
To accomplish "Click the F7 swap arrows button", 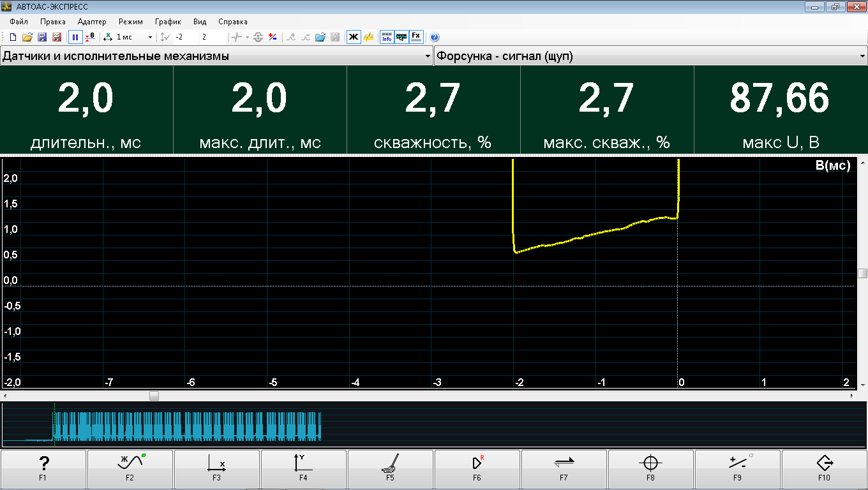I will 564,469.
